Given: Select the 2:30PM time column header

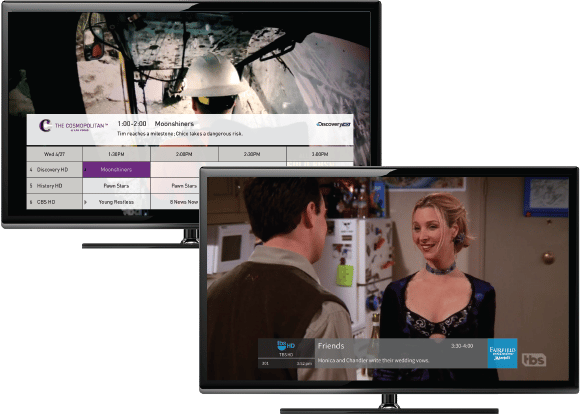Looking at the screenshot, I should coord(252,154).
